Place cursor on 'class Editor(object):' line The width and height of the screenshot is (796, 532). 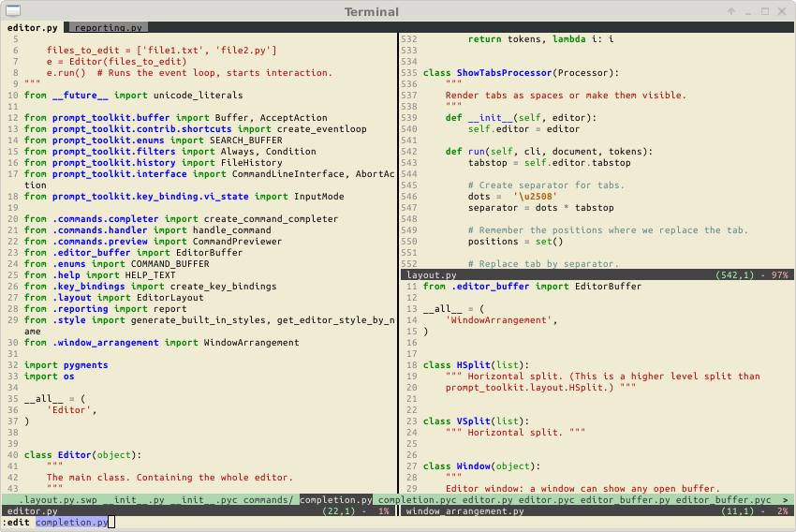(x=82, y=454)
